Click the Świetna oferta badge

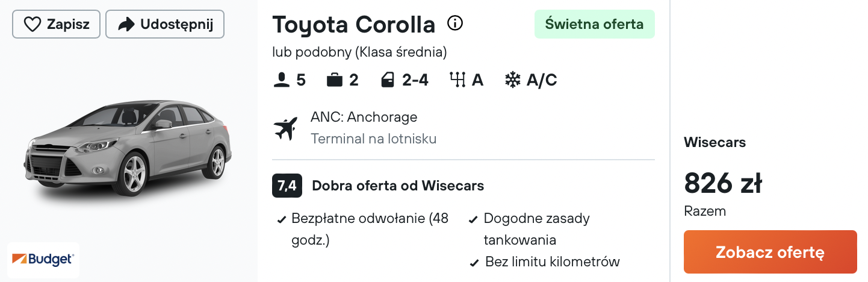pos(594,25)
